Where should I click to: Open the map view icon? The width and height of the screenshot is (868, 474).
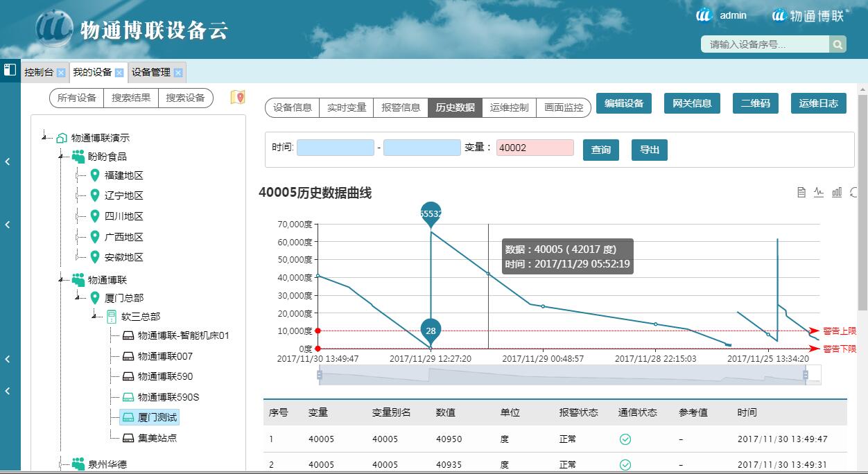click(x=238, y=98)
